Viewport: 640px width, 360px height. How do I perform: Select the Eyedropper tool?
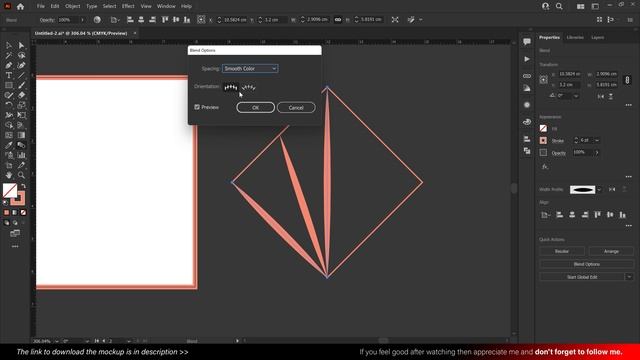pos(9,145)
